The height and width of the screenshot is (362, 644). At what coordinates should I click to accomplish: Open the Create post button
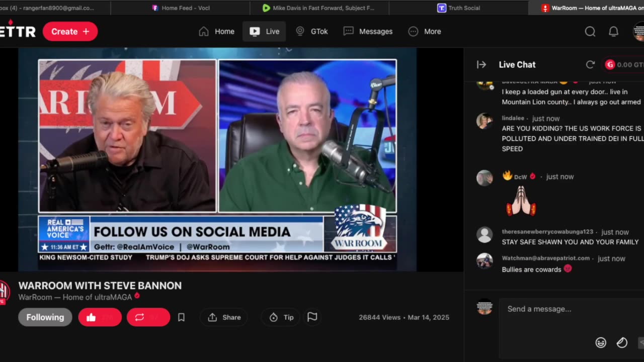[x=70, y=31]
